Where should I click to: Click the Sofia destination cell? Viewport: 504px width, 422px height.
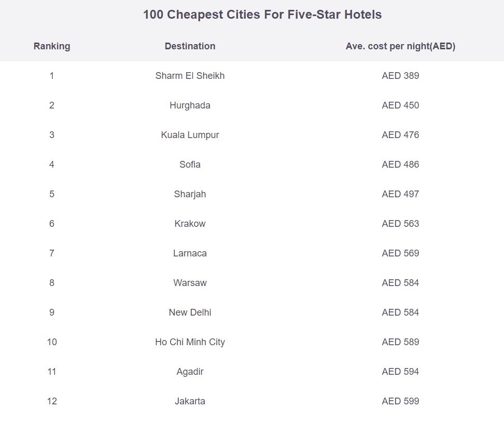point(190,165)
